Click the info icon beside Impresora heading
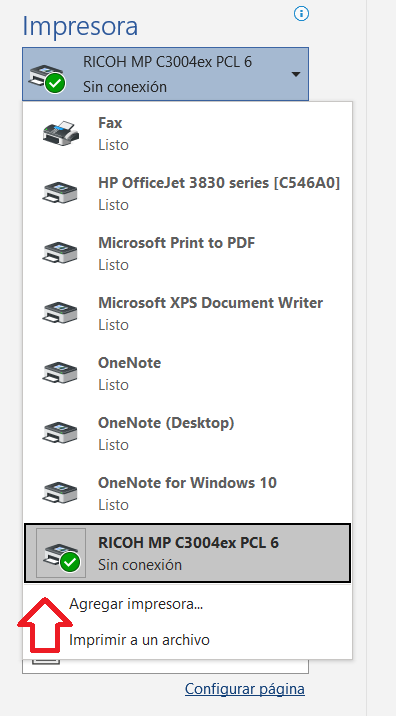Viewport: 396px width, 716px height. pos(301,14)
